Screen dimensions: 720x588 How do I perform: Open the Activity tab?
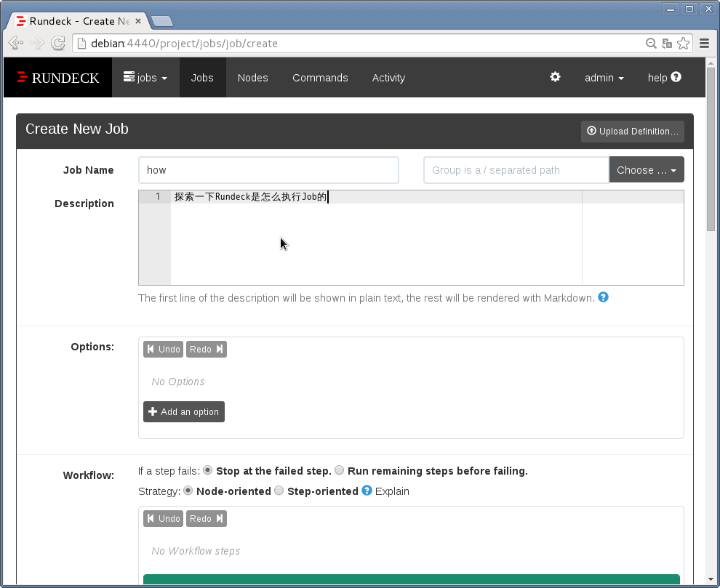click(388, 78)
